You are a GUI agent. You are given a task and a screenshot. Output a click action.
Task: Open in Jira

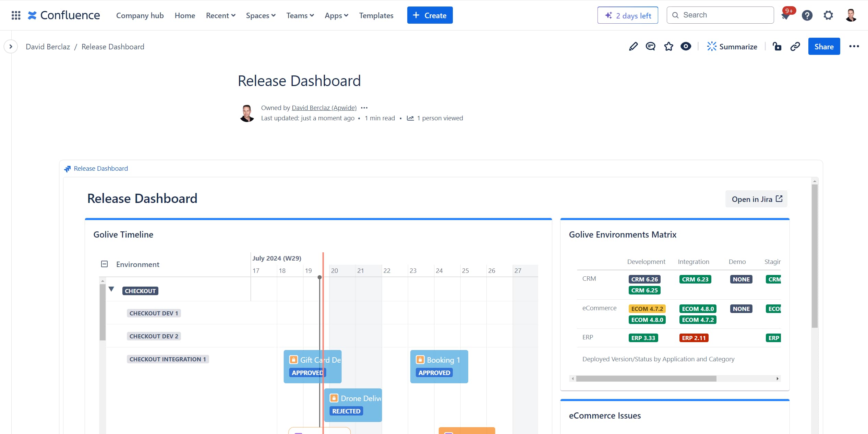point(756,199)
